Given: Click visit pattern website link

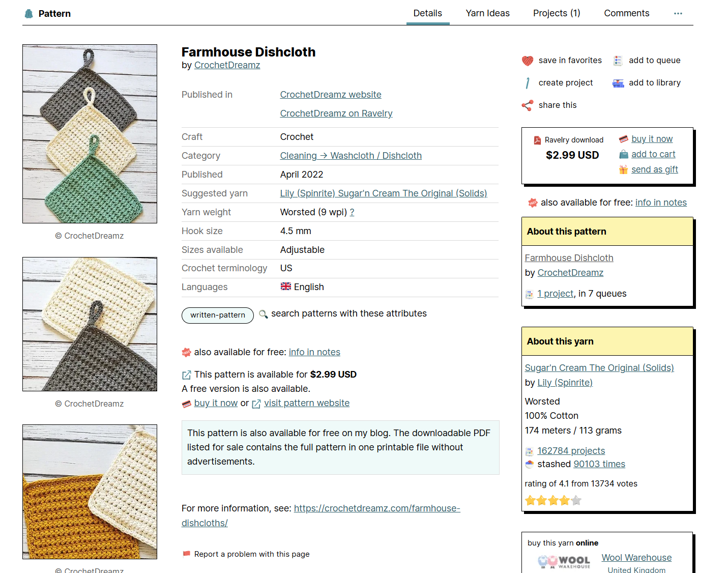Looking at the screenshot, I should click(307, 403).
